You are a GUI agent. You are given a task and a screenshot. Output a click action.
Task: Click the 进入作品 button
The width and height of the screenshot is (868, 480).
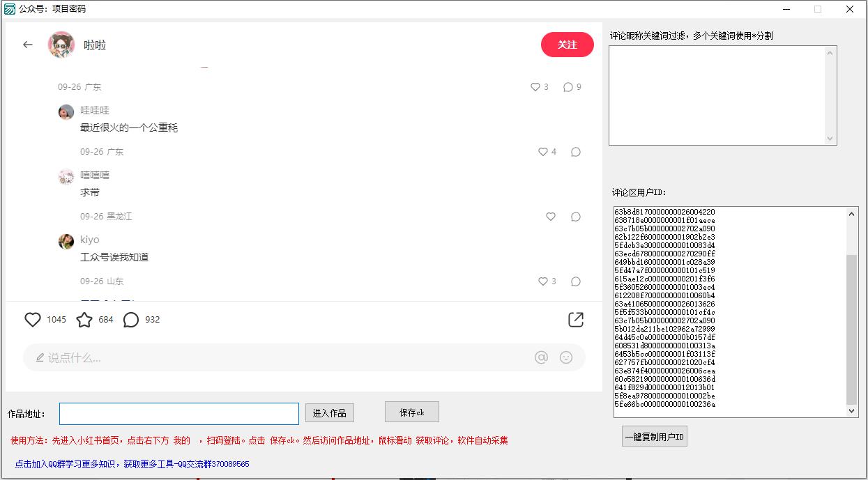tap(329, 412)
